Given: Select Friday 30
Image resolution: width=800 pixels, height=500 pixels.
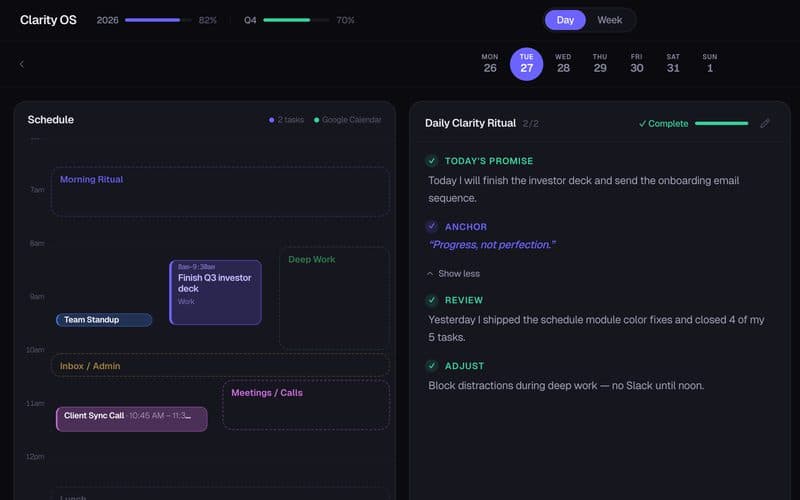Looking at the screenshot, I should (636, 63).
